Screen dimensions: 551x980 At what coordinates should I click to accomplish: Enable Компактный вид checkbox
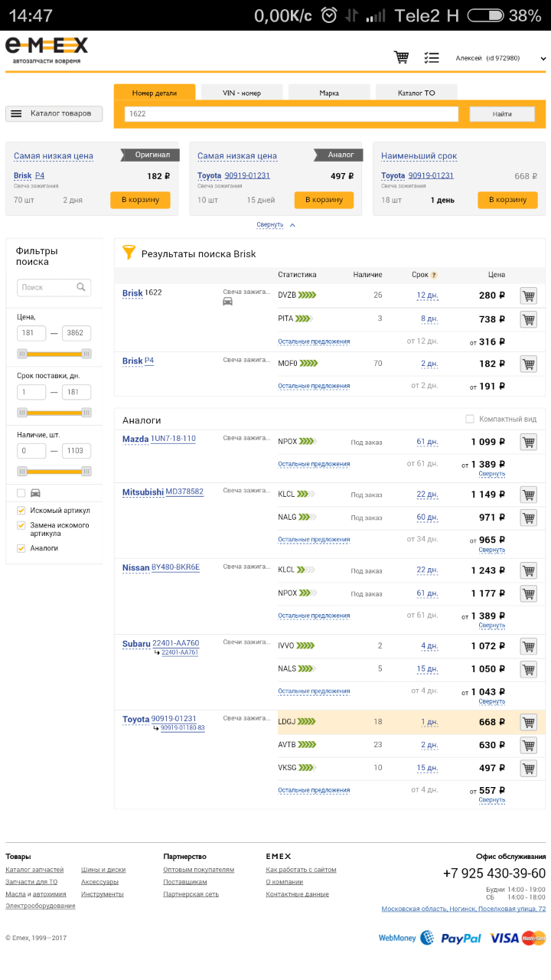point(470,419)
